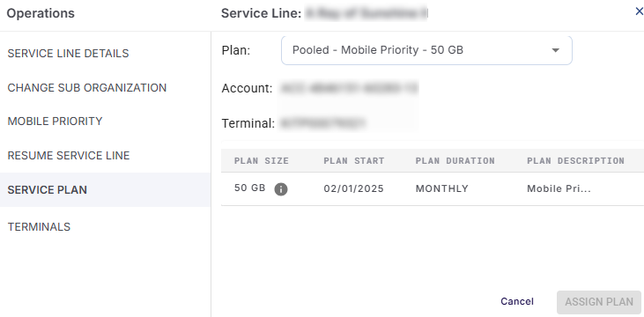Click the MONTHLY duration cell
The width and height of the screenshot is (644, 317).
tap(442, 189)
